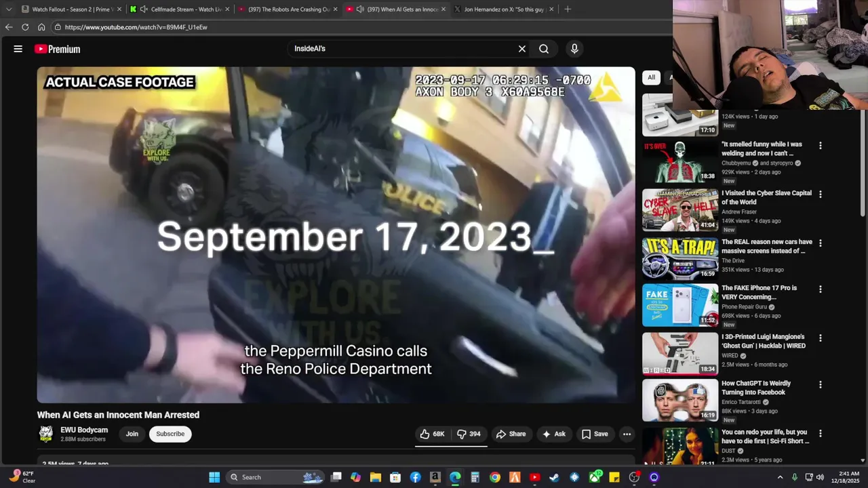Open 'How ChatGPT Is Weirdly' video title

(x=756, y=388)
